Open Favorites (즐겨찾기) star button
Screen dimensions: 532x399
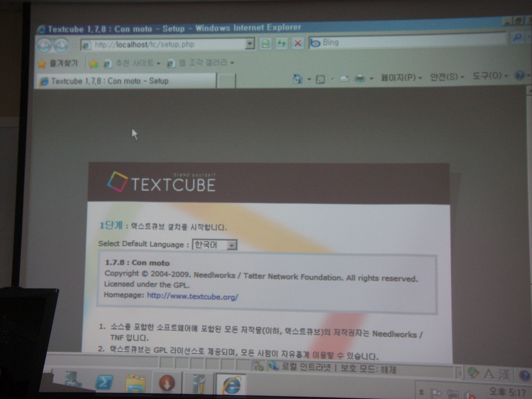[58, 63]
